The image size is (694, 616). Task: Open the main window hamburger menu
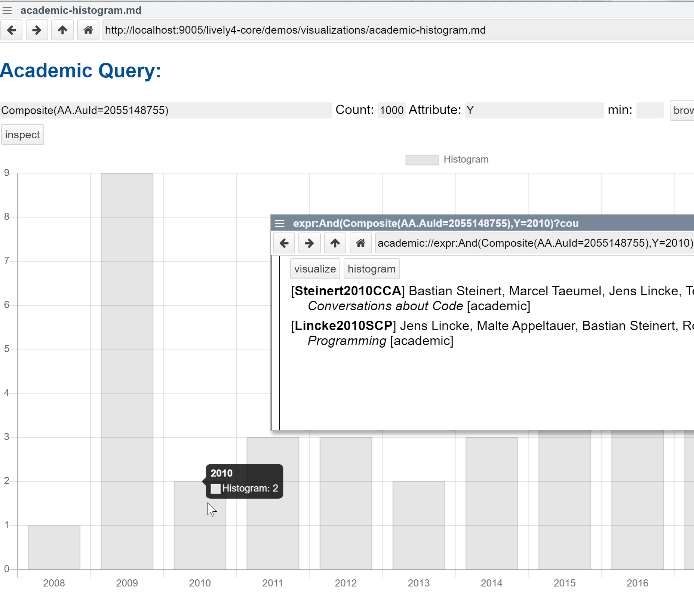pos(7,10)
